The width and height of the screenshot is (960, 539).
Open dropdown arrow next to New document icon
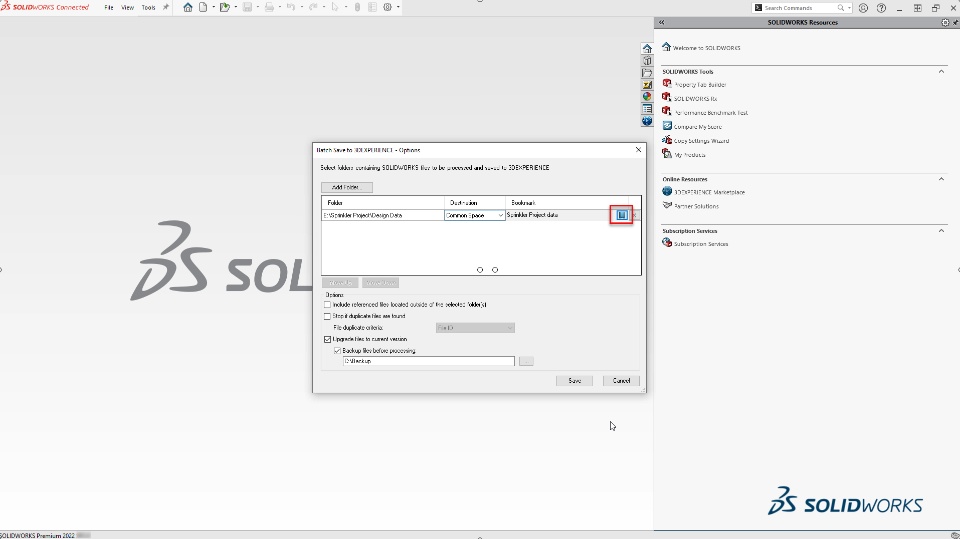[x=213, y=7]
